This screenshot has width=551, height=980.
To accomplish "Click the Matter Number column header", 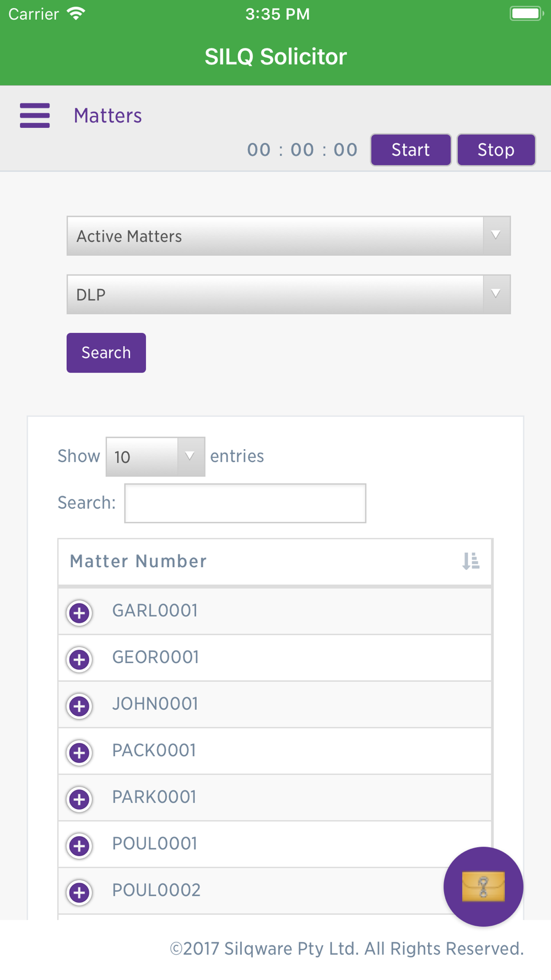I will [275, 562].
